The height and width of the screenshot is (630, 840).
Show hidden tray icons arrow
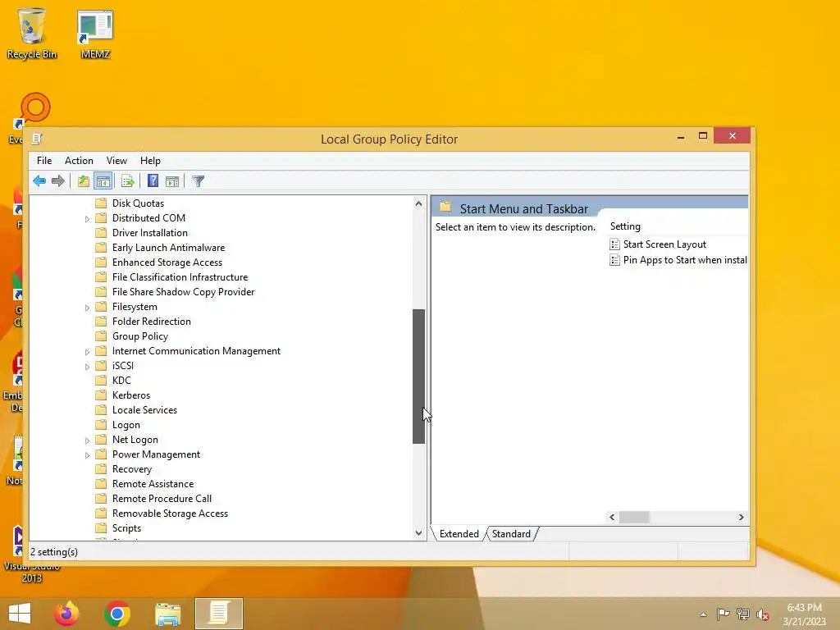coord(703,614)
